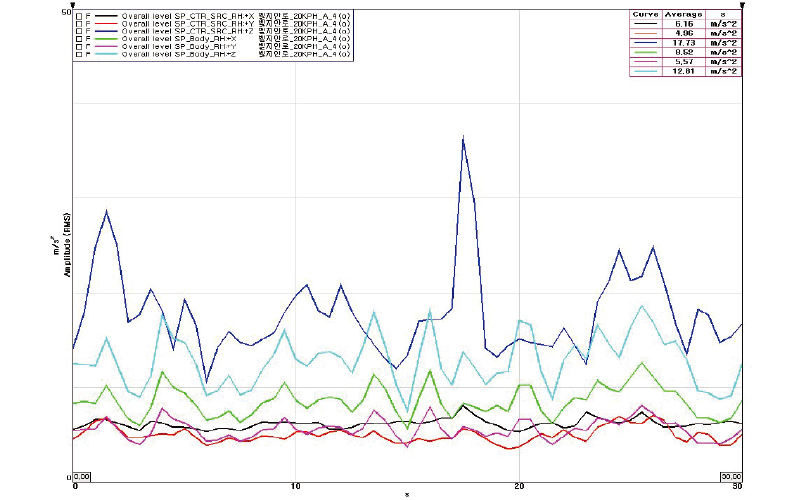800x500 pixels.
Task: Toggle checkbox for SP_CTR_SRC_RH:+Z curve
Action: [79, 33]
